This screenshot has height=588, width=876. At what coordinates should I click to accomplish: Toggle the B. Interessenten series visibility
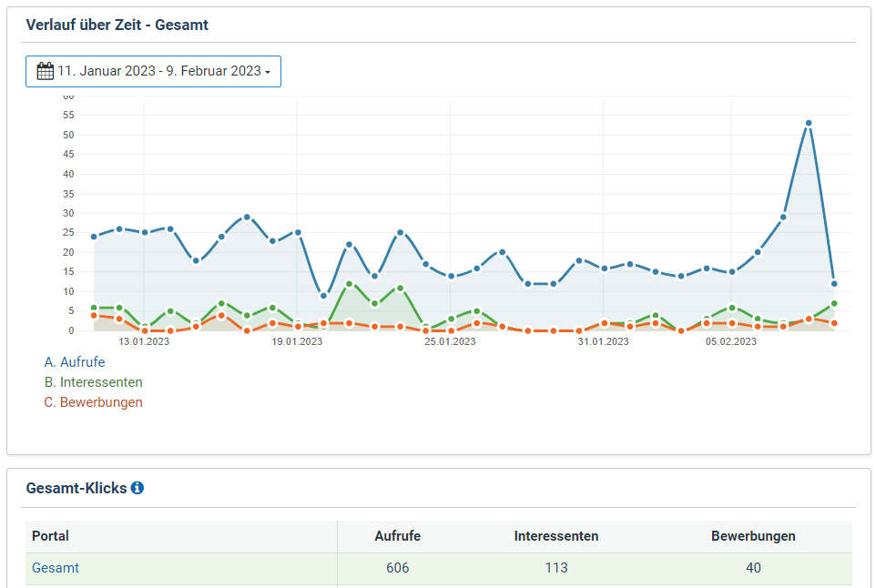pos(93,381)
